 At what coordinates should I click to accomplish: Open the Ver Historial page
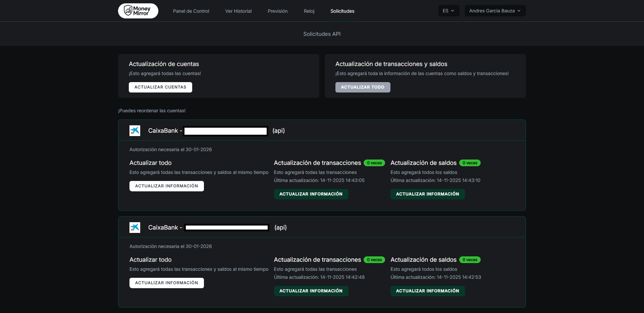coord(238,11)
